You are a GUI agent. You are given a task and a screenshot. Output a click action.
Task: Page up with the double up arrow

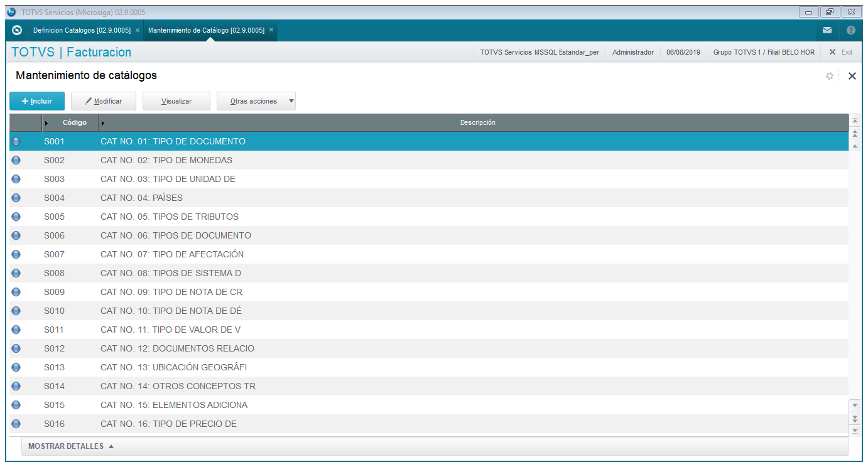click(x=854, y=134)
